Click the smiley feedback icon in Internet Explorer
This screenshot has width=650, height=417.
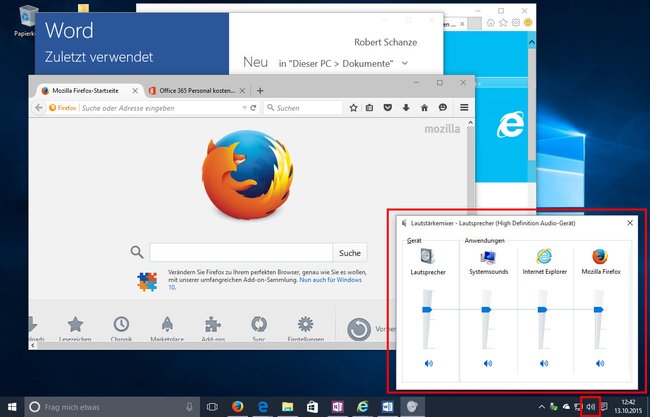[528, 23]
